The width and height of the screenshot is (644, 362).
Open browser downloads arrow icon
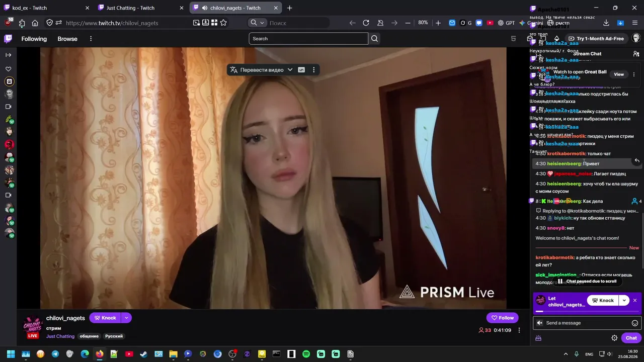coord(606,23)
